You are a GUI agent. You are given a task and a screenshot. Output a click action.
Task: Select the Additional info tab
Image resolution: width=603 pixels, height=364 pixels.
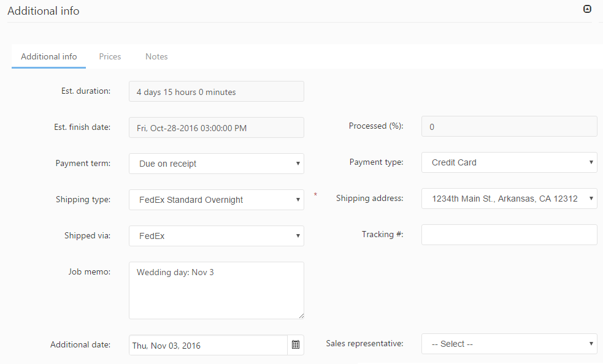pyautogui.click(x=49, y=56)
